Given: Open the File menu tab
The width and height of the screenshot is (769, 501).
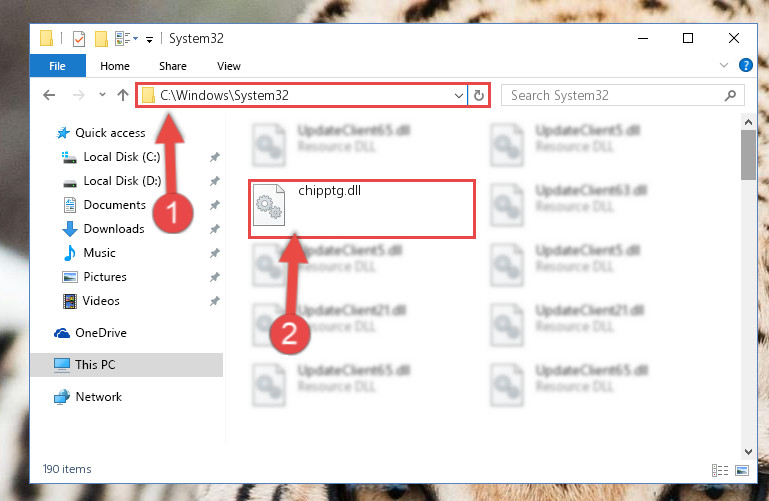Looking at the screenshot, I should coord(57,66).
